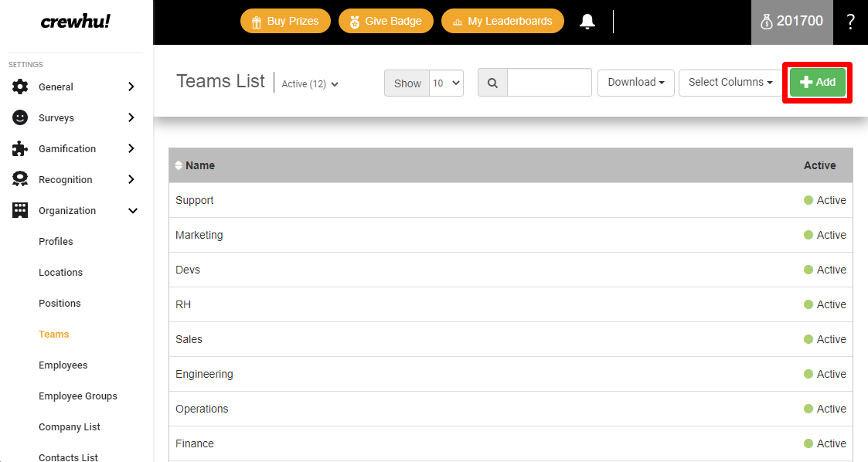Click the magnifying glass search icon
868x462 pixels.
tap(492, 83)
